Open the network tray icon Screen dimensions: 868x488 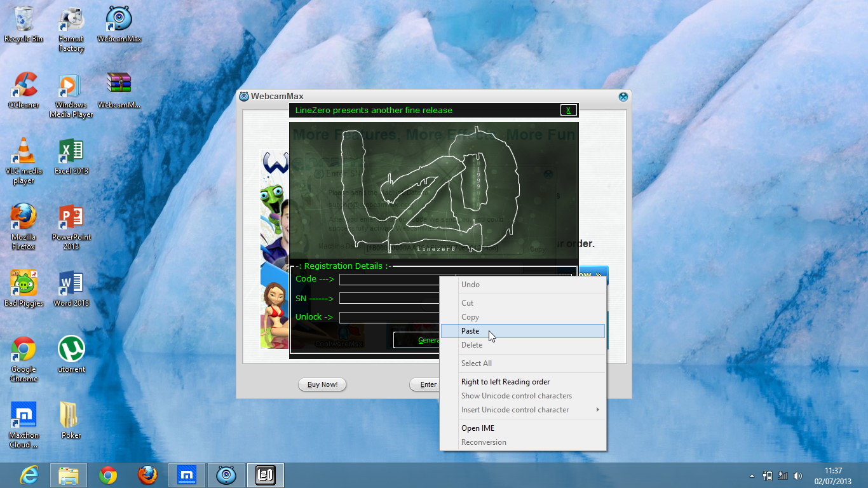pyautogui.click(x=783, y=475)
